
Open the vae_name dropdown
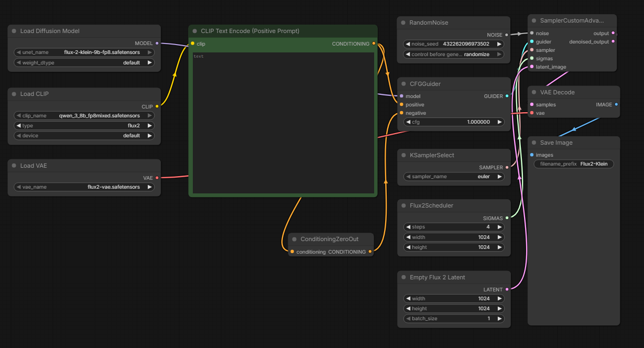pyautogui.click(x=84, y=187)
